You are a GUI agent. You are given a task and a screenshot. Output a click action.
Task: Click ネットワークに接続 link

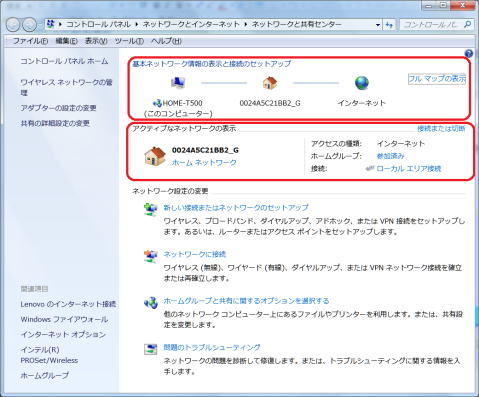[x=195, y=254]
